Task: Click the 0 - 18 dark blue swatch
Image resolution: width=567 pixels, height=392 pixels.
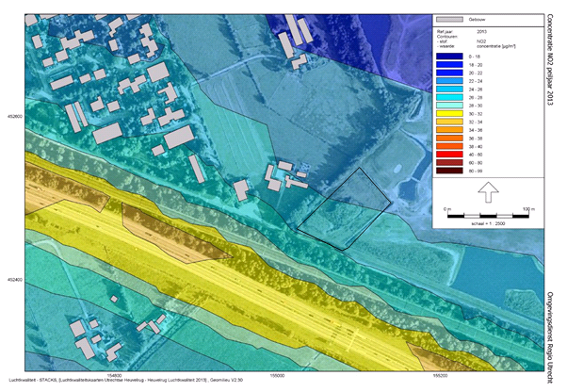Action: tap(449, 57)
